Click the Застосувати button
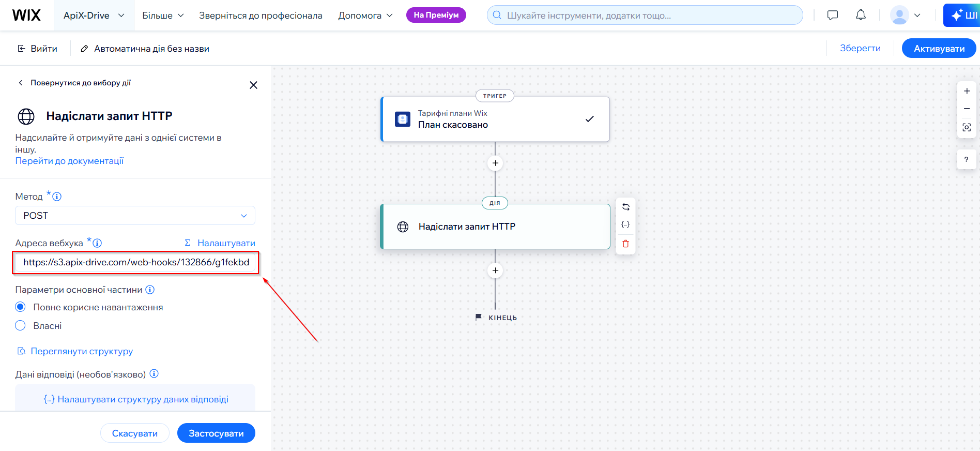Screen dimensions: 980x451 click(216, 433)
